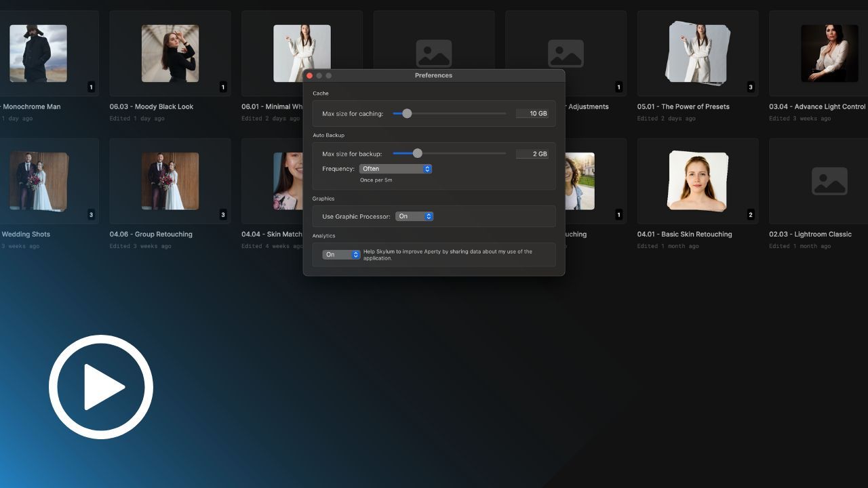Screen dimensions: 868x488
Task: Click the 'Wedding Shots' project title
Action: [26, 235]
